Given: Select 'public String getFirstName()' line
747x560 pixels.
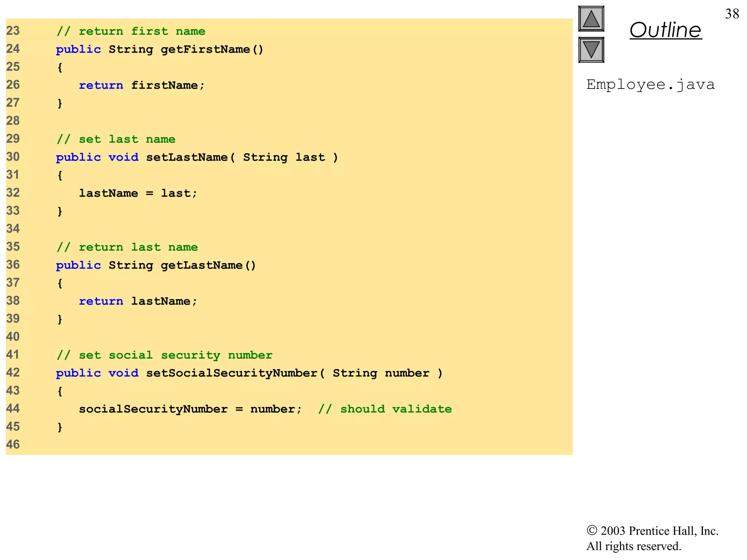Looking at the screenshot, I should pos(159,50).
